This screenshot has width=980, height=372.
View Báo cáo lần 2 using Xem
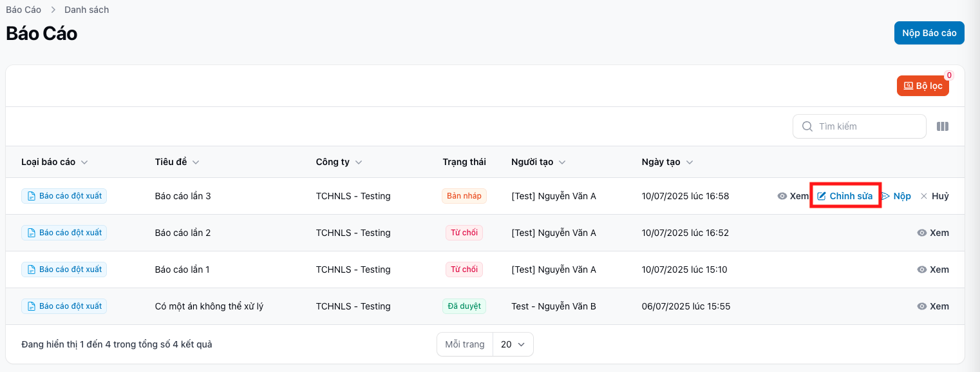[x=932, y=233]
